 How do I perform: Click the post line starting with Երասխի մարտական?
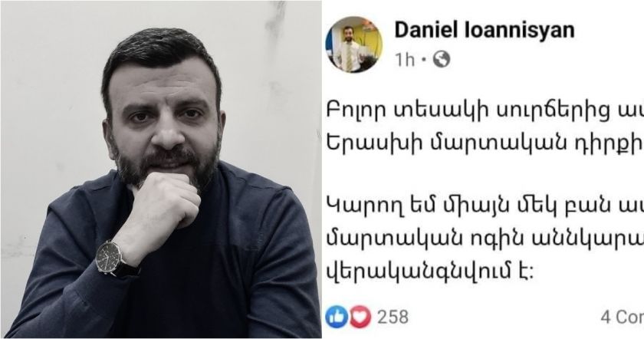[x=485, y=143]
